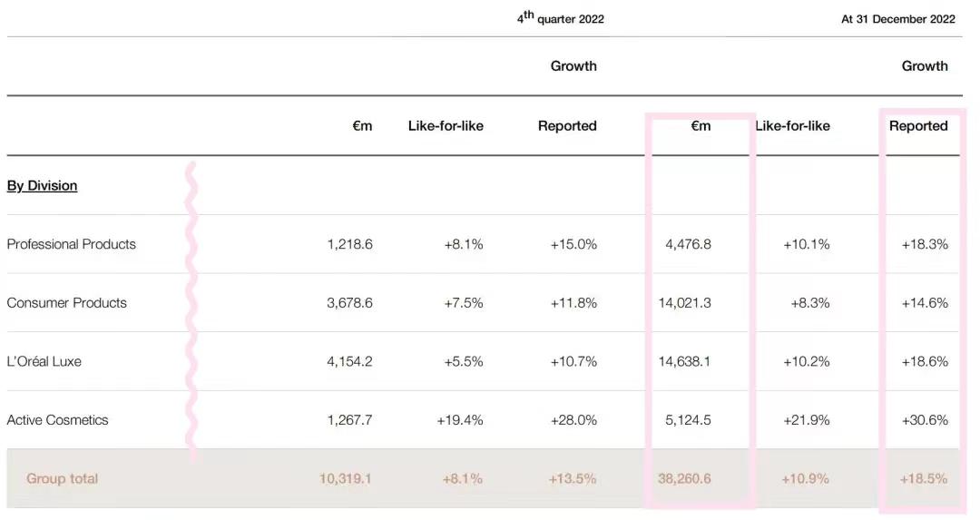Select the +30.6% reported growth cell
This screenshot has height=520, width=980.
coord(925,420)
